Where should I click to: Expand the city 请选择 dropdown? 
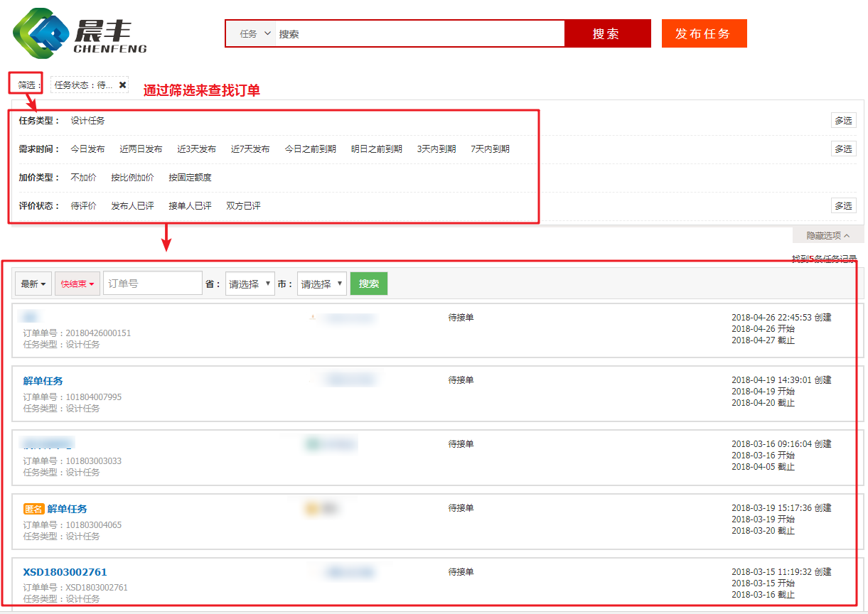tap(321, 284)
